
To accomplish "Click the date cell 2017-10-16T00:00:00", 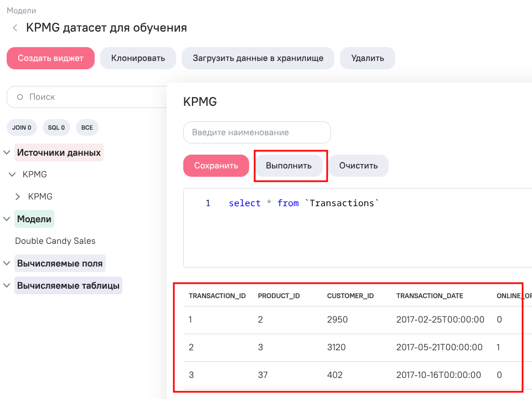I will point(438,375).
